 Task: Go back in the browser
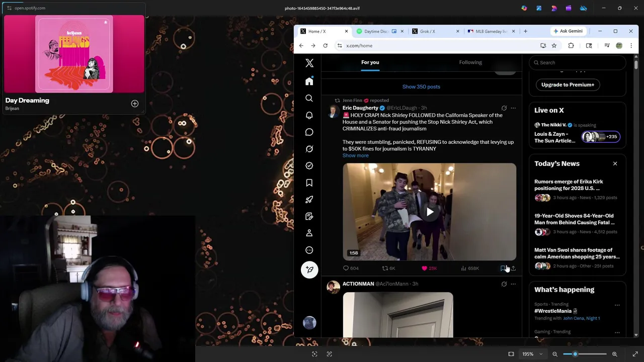[301, 46]
